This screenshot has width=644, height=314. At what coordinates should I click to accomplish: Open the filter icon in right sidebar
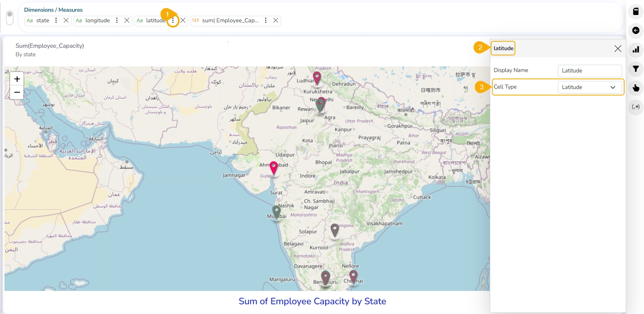[636, 69]
